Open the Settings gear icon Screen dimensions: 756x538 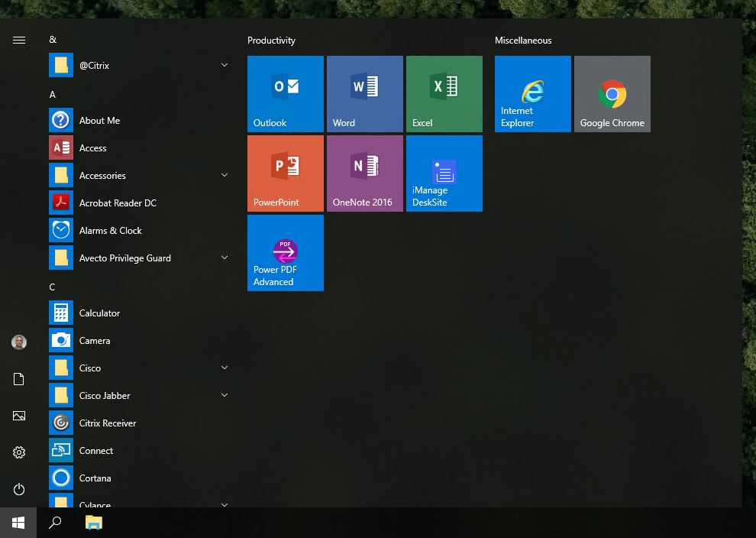pos(19,452)
